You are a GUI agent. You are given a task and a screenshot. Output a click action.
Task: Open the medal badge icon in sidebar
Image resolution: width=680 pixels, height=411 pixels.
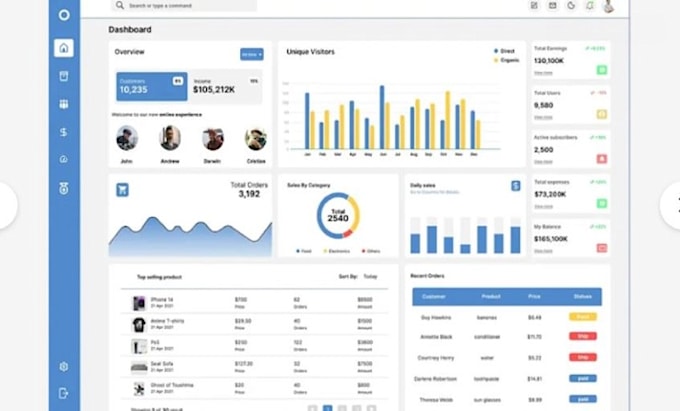pyautogui.click(x=64, y=188)
